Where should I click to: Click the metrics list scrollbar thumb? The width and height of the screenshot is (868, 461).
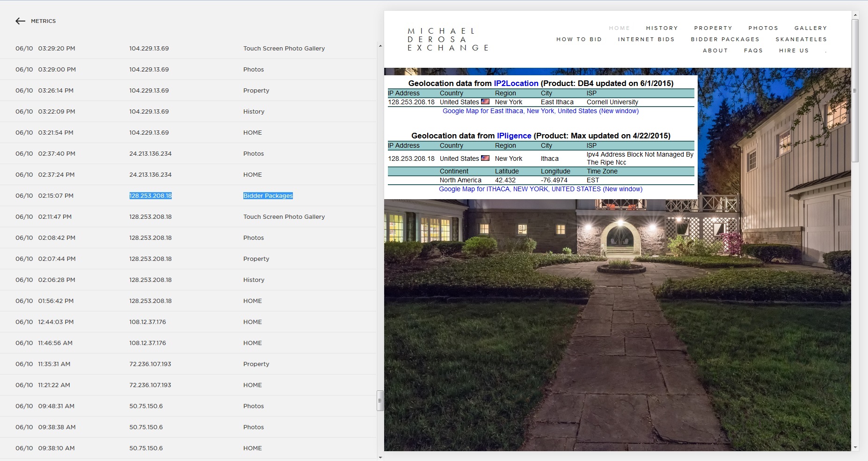click(x=380, y=401)
